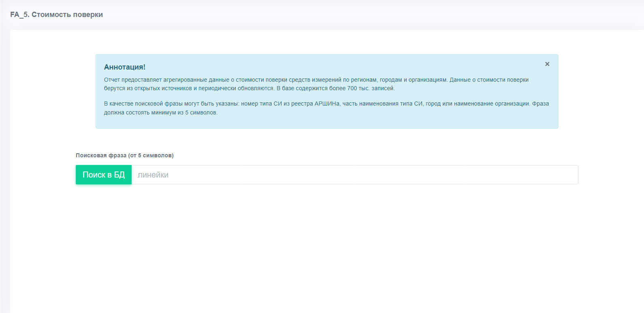Select the Аннотация! heading text
Image resolution: width=644 pixels, height=313 pixels.
[125, 67]
